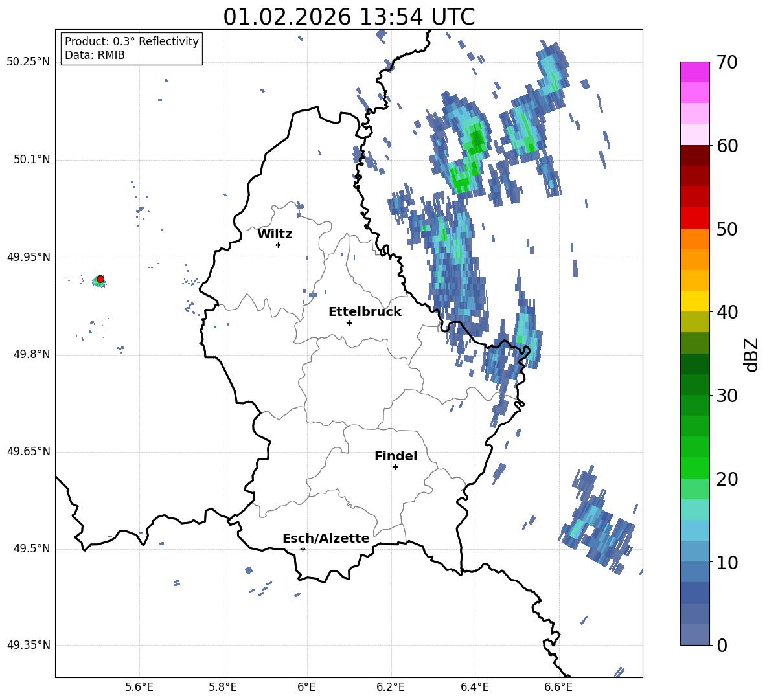
Task: Click the 30 value on colorbar
Action: (726, 396)
